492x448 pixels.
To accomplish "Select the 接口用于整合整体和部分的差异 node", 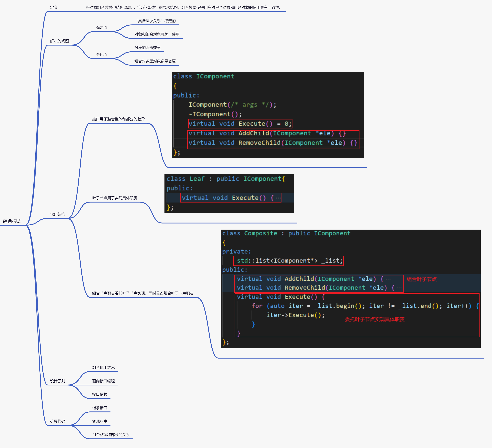I will 118,119.
